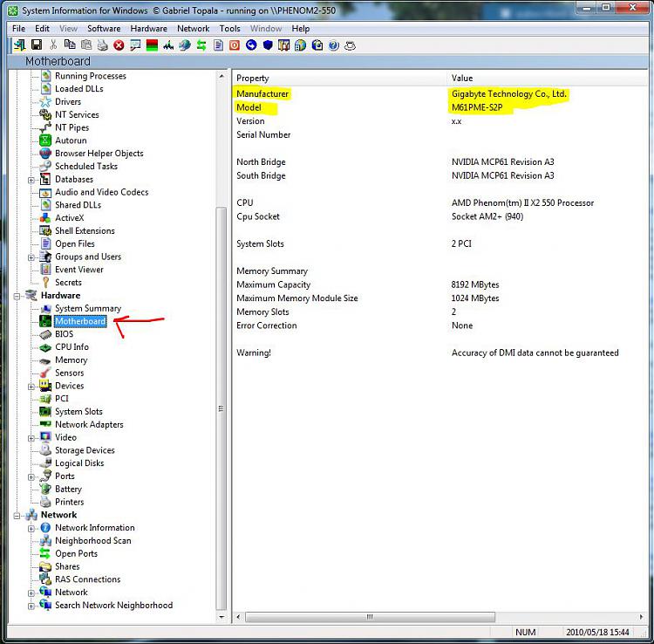Click the Property column header
654x644 pixels.
coord(340,78)
